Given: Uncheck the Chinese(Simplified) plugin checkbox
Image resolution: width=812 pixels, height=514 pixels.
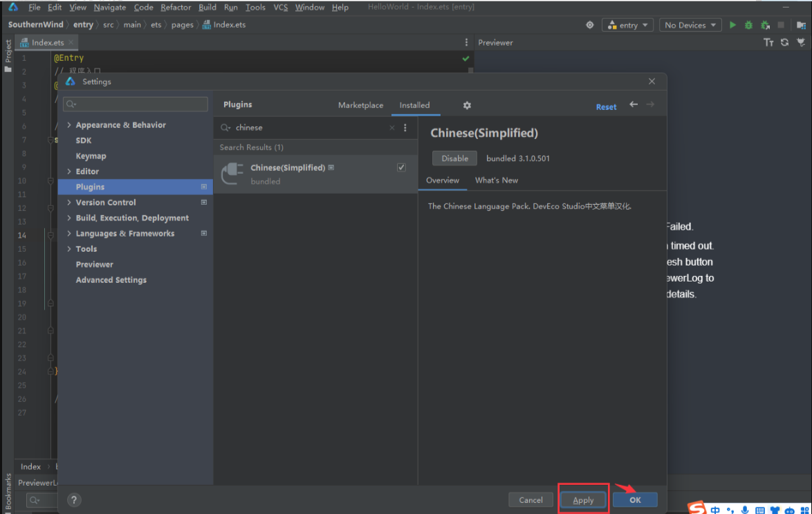Looking at the screenshot, I should (401, 167).
